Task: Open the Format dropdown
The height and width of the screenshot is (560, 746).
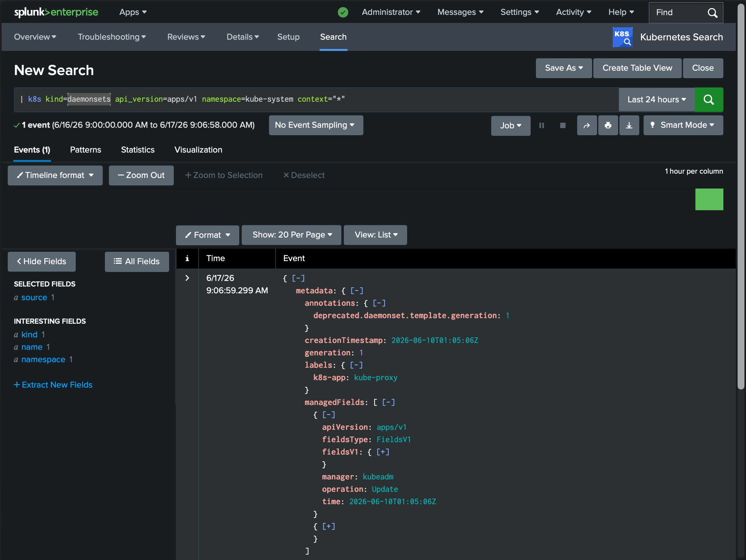Action: pos(207,235)
